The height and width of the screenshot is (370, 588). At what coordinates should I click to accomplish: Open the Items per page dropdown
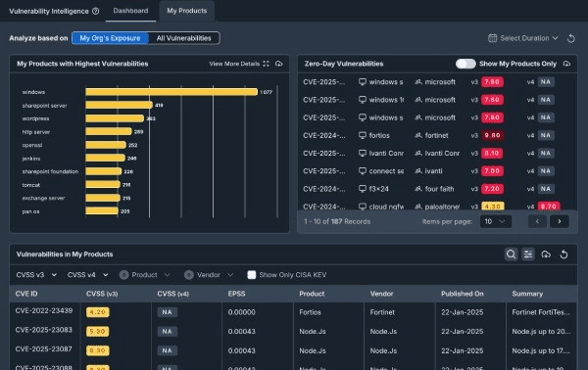click(x=495, y=221)
